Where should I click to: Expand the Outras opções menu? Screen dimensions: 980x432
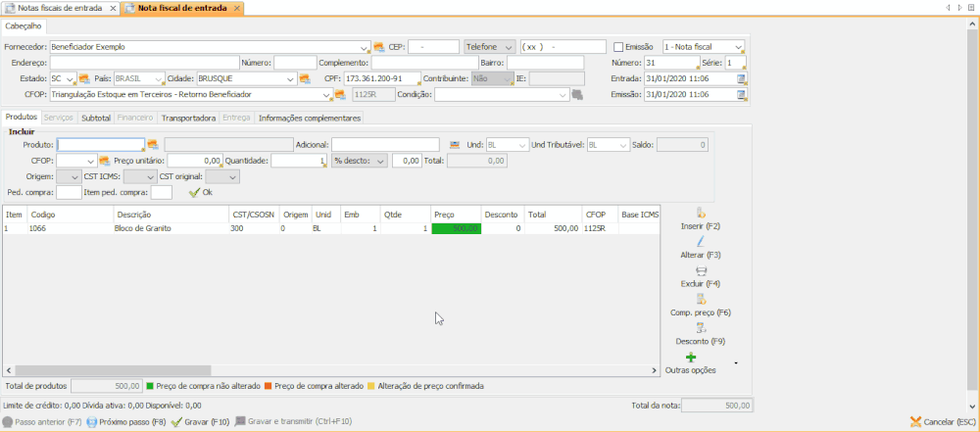point(735,363)
